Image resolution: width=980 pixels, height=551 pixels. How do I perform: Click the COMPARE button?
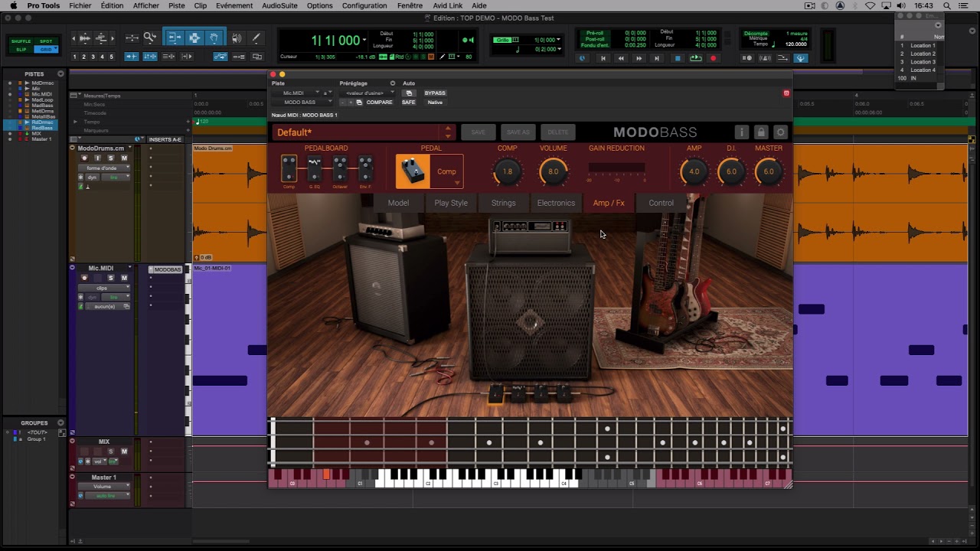[x=379, y=103]
